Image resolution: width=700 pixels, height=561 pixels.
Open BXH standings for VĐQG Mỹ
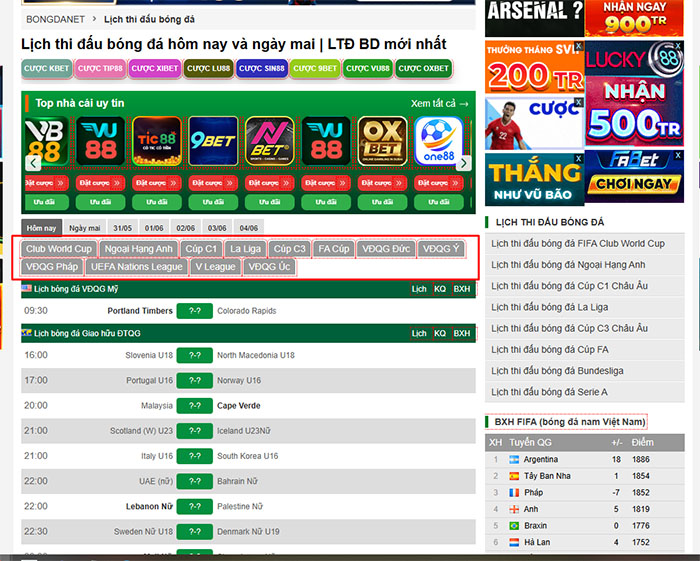pos(462,289)
